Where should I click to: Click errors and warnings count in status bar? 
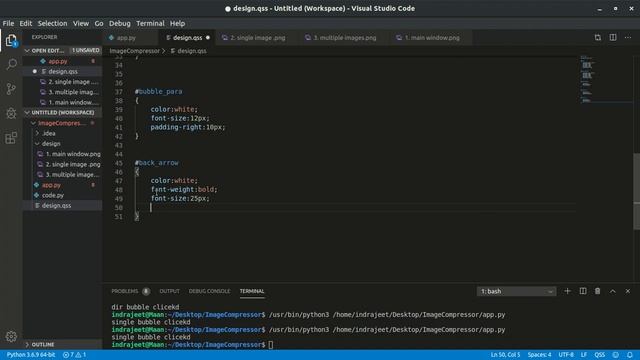coord(74,355)
